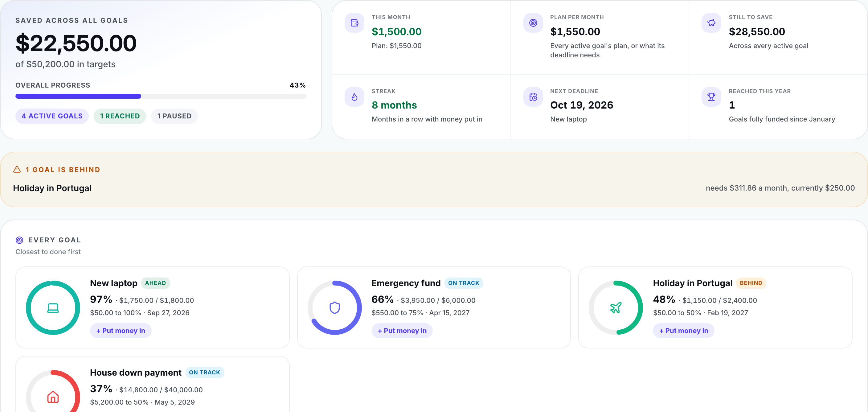The height and width of the screenshot is (412, 868).
Task: Click the airplane icon in the Holiday in Portugal ring
Action: tap(616, 308)
